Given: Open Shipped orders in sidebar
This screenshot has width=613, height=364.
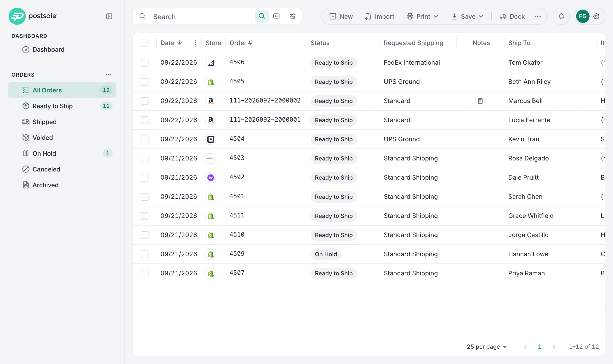Looking at the screenshot, I should coord(62,122).
